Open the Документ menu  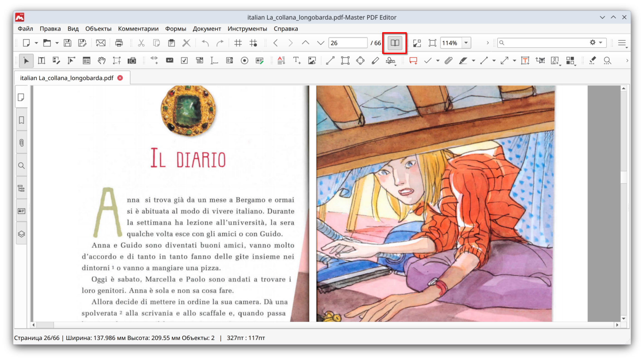click(x=207, y=29)
